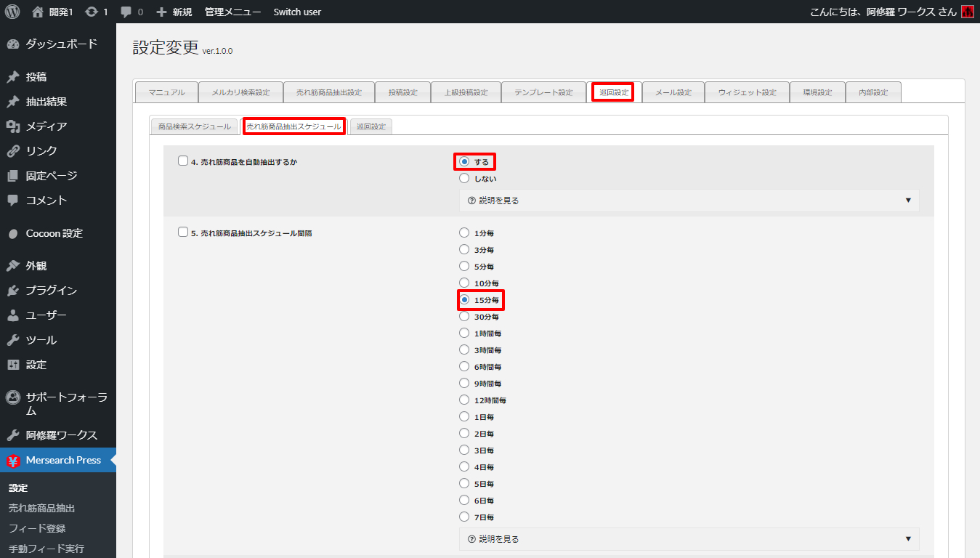The height and width of the screenshot is (558, 980).
Task: Click the comments bubble icon in admin bar
Action: (126, 12)
